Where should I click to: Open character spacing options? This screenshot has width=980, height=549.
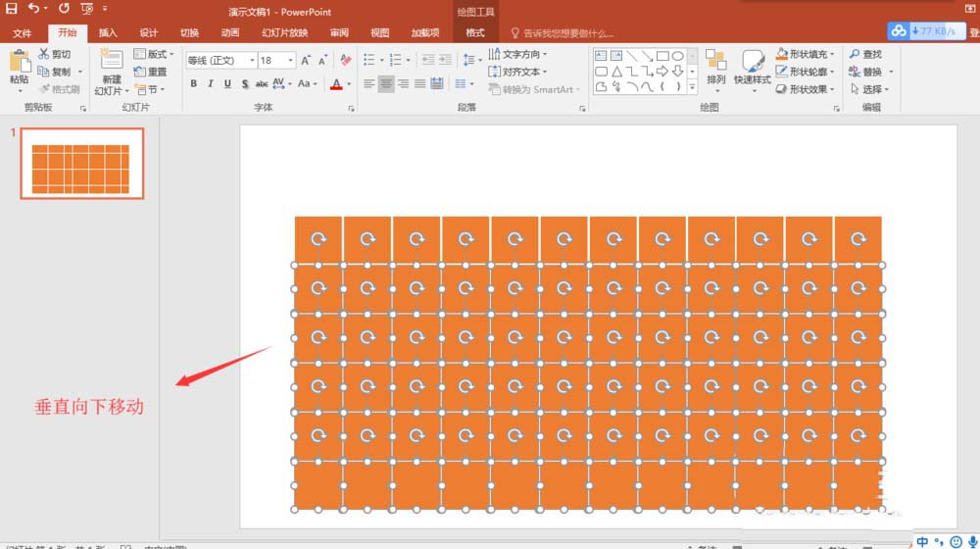click(281, 83)
